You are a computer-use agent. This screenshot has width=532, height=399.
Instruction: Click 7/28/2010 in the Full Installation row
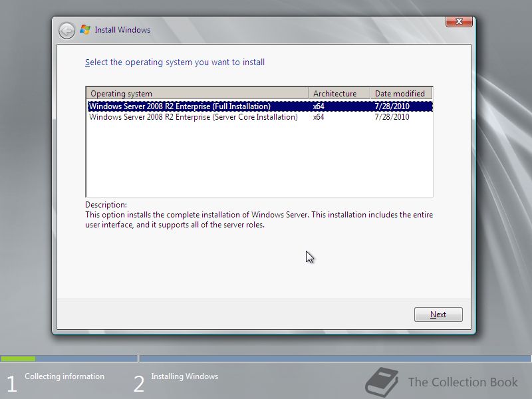click(x=392, y=106)
